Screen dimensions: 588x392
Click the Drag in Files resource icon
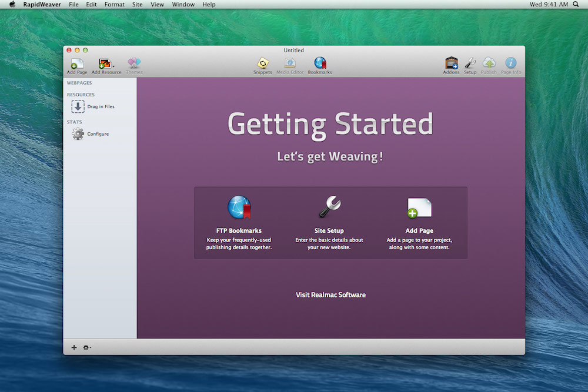point(78,106)
